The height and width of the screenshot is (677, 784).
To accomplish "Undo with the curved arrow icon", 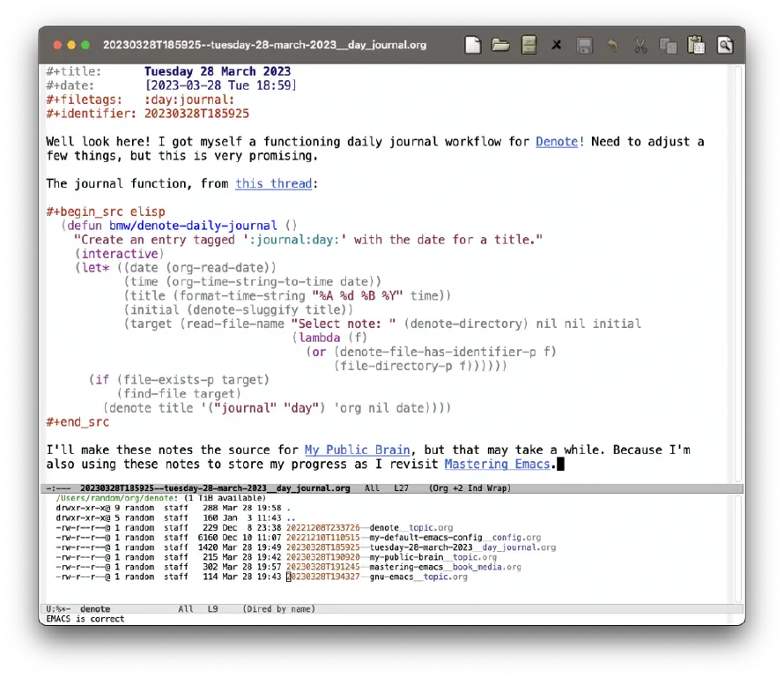I will click(612, 46).
